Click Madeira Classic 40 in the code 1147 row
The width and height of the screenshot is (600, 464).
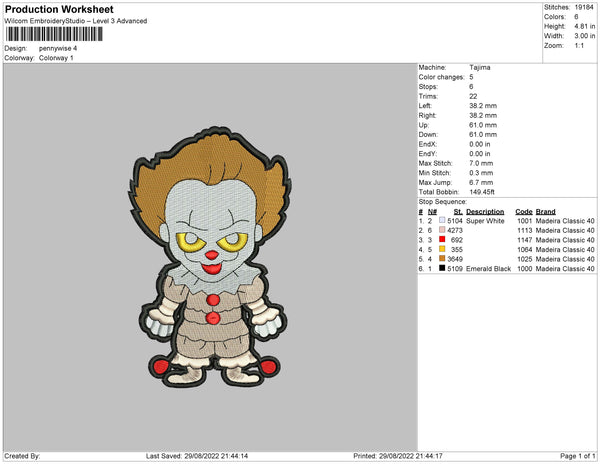[x=565, y=240]
